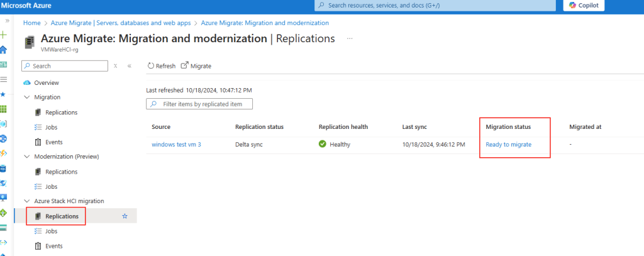This screenshot has height=256, width=644.
Task: Click the Migration status column header
Action: (x=508, y=127)
